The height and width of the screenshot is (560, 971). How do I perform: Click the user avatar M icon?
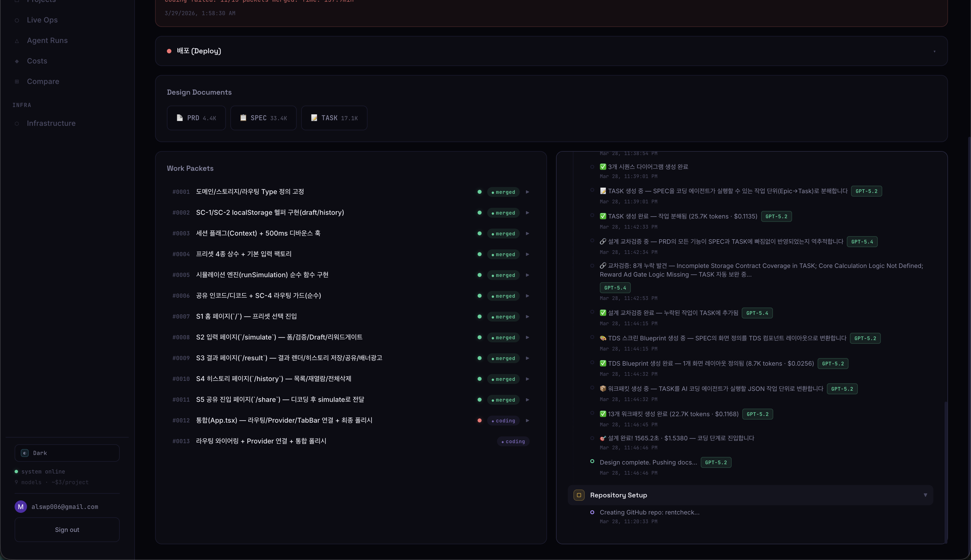(21, 507)
